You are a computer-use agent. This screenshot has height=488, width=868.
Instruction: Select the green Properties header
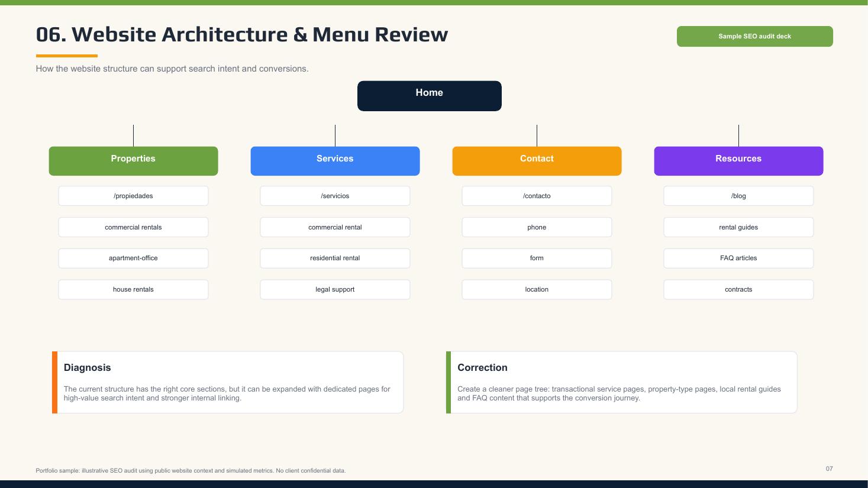coord(133,161)
